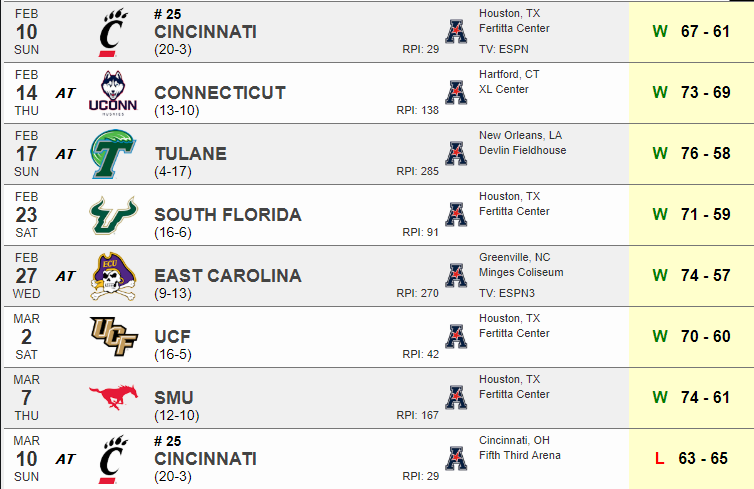The width and height of the screenshot is (754, 489).
Task: Click the American conference icon in Tulane row
Action: click(456, 153)
